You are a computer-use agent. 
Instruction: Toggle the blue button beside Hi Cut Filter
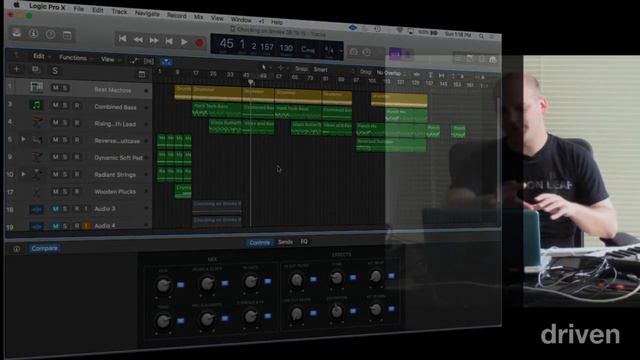pos(313,280)
